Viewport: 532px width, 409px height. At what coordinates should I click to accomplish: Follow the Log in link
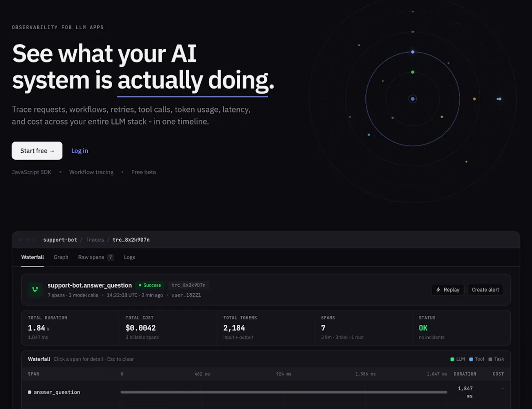click(80, 151)
